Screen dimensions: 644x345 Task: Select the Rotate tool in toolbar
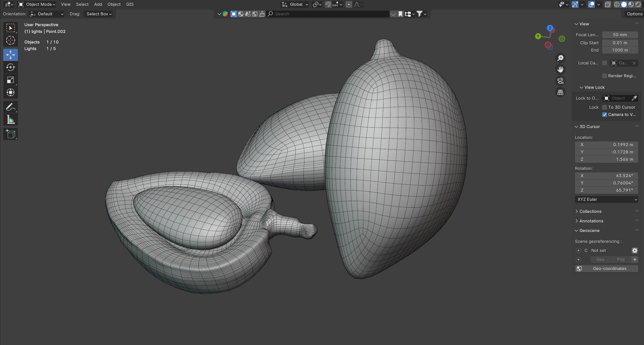[x=10, y=67]
